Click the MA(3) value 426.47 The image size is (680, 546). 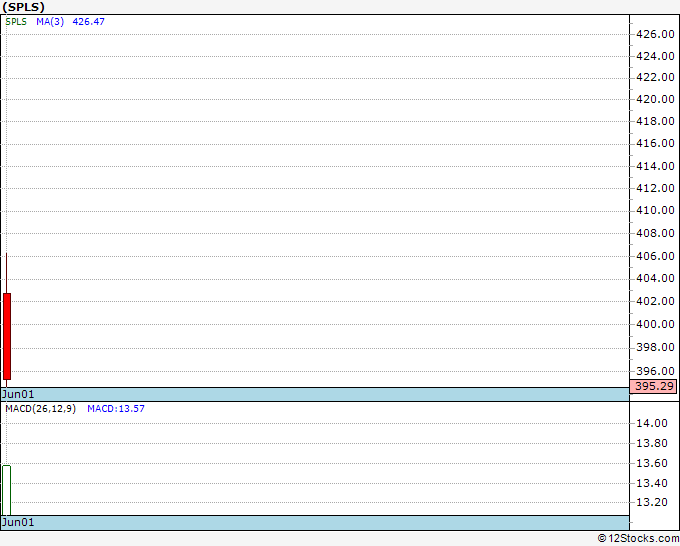[x=88, y=22]
